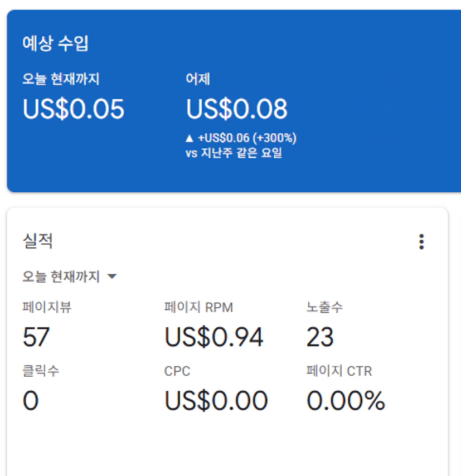Click the vs 지난주 같은 요일 comparison text
461x476 pixels.
(234, 153)
